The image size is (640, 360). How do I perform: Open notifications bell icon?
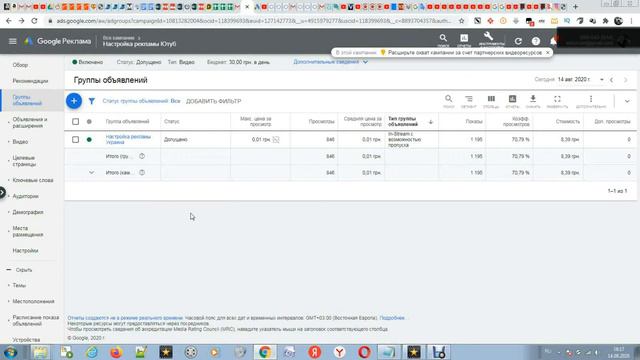(553, 41)
